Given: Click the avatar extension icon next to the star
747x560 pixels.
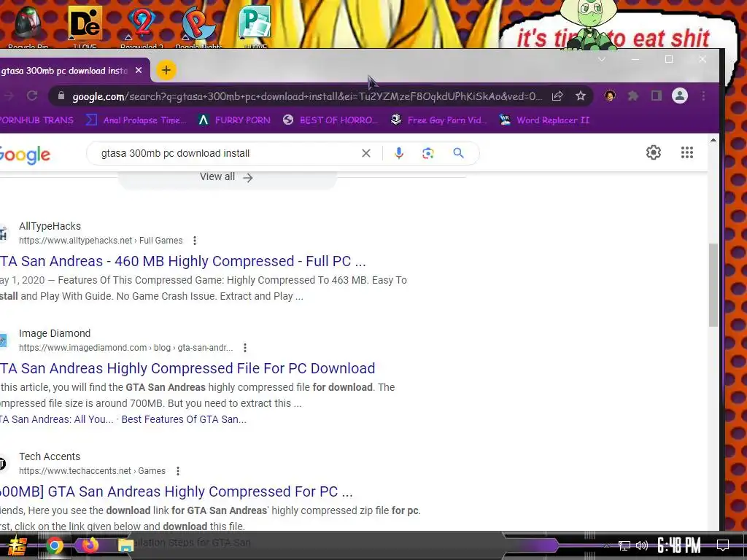Looking at the screenshot, I should [x=609, y=96].
